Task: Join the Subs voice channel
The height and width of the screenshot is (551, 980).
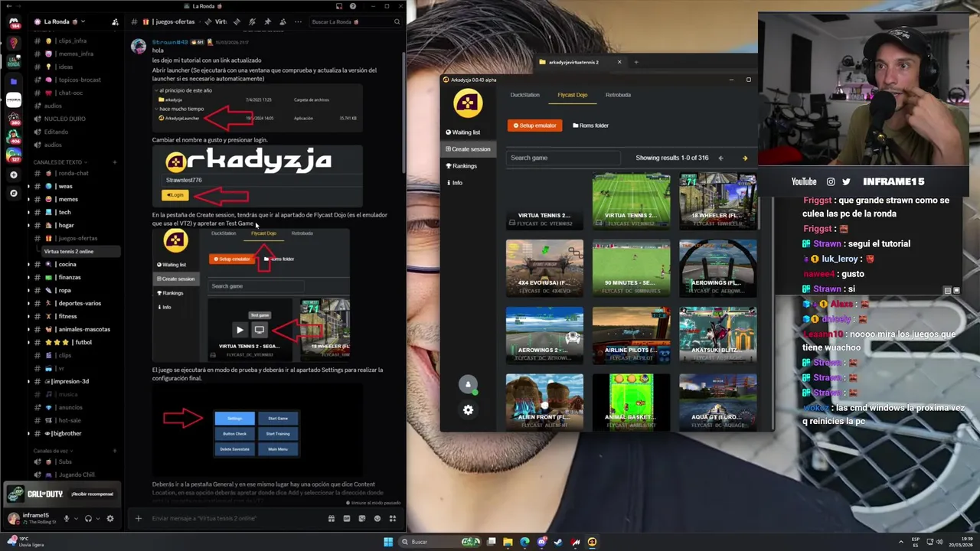Action: 65,461
